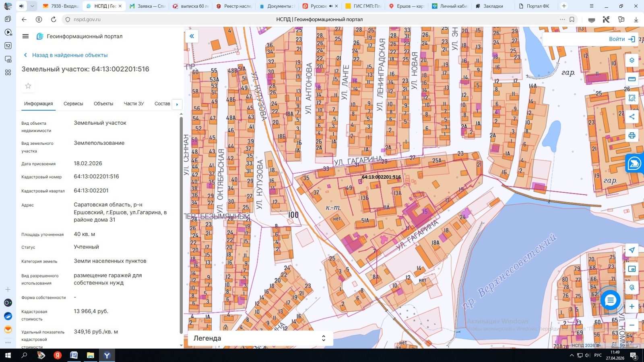Switch to the Сервисы tab
The image size is (644, 362).
[x=73, y=104]
